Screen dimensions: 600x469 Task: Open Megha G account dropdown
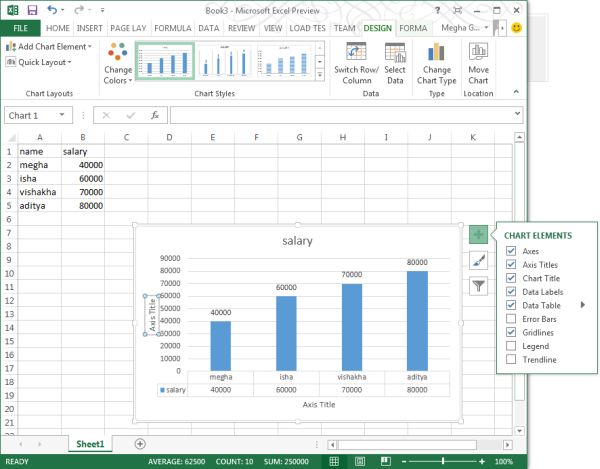465,28
